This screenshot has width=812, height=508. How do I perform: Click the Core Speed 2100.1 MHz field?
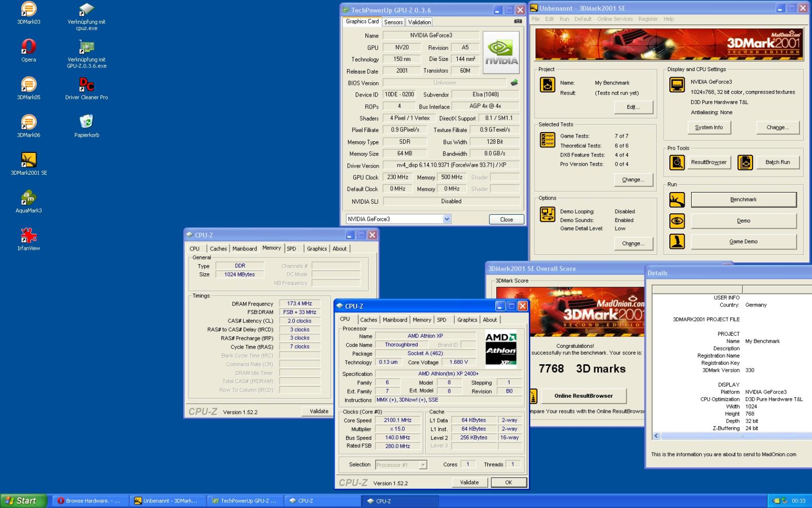pyautogui.click(x=398, y=420)
